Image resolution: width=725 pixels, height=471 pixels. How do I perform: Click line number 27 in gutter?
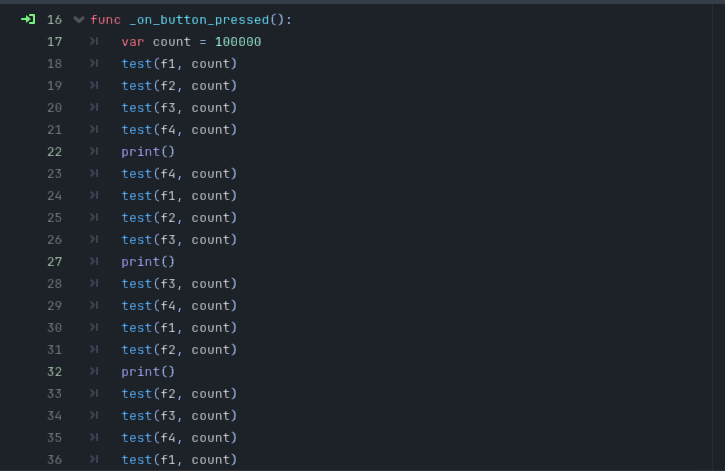pos(54,262)
